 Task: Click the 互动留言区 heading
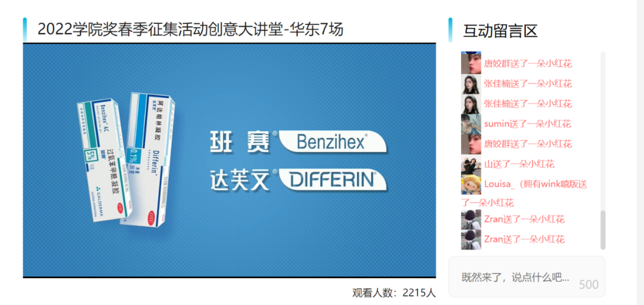coord(500,31)
